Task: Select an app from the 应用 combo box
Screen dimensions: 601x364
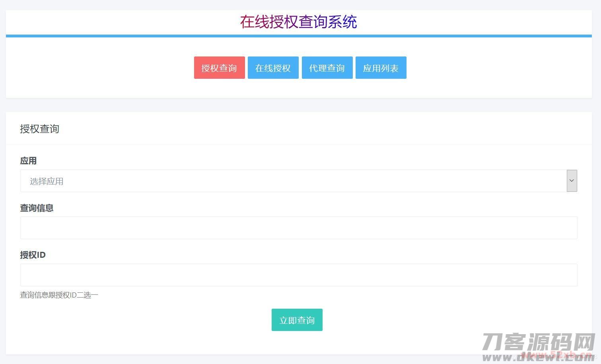Action: (x=298, y=181)
